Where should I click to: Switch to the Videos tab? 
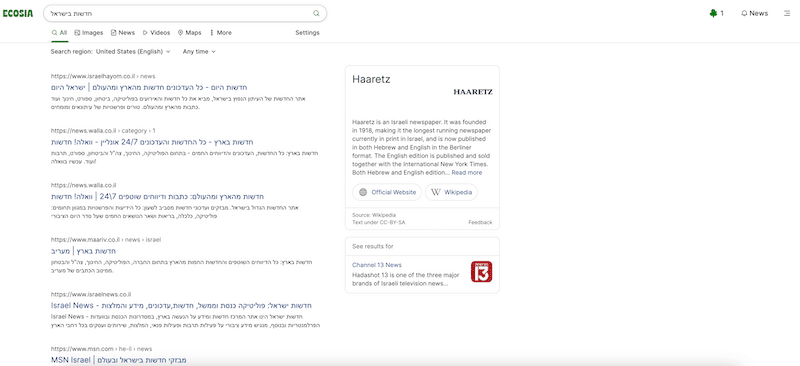click(156, 33)
